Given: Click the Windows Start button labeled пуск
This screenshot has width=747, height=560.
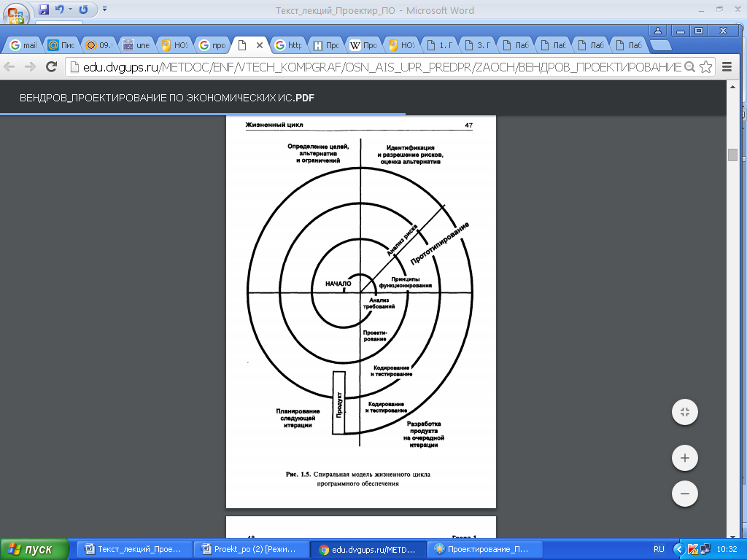Looking at the screenshot, I should tap(35, 549).
